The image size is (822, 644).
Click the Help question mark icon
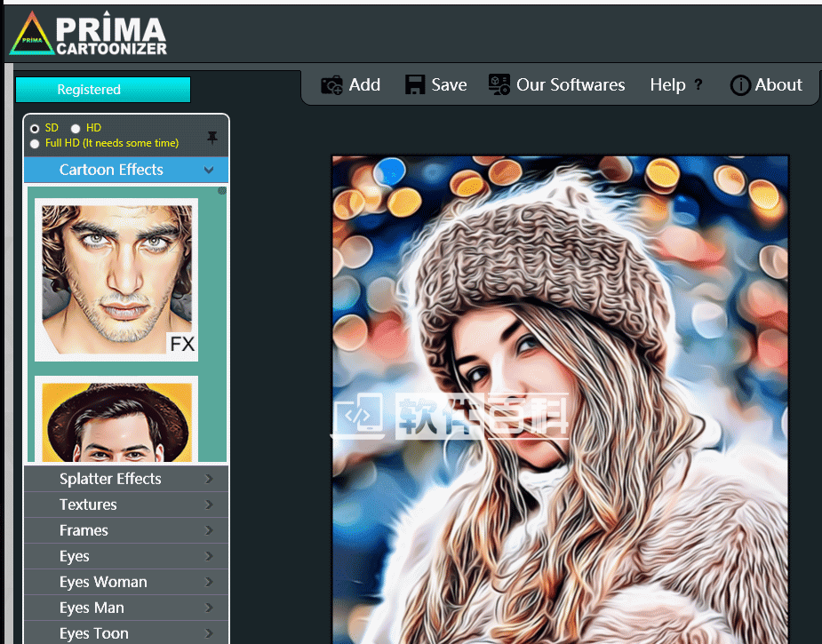pyautogui.click(x=698, y=85)
